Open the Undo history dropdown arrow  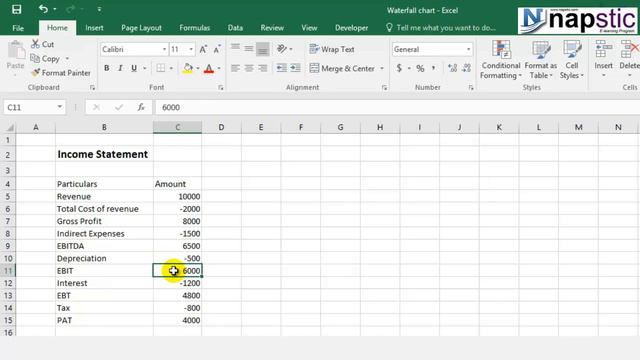pyautogui.click(x=55, y=9)
